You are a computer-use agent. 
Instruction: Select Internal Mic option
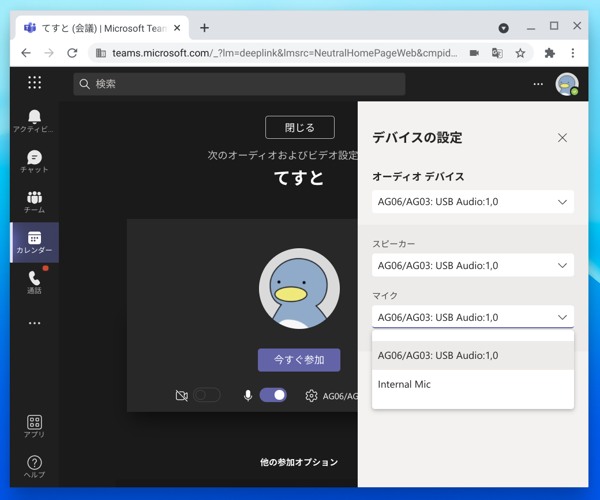(473, 384)
